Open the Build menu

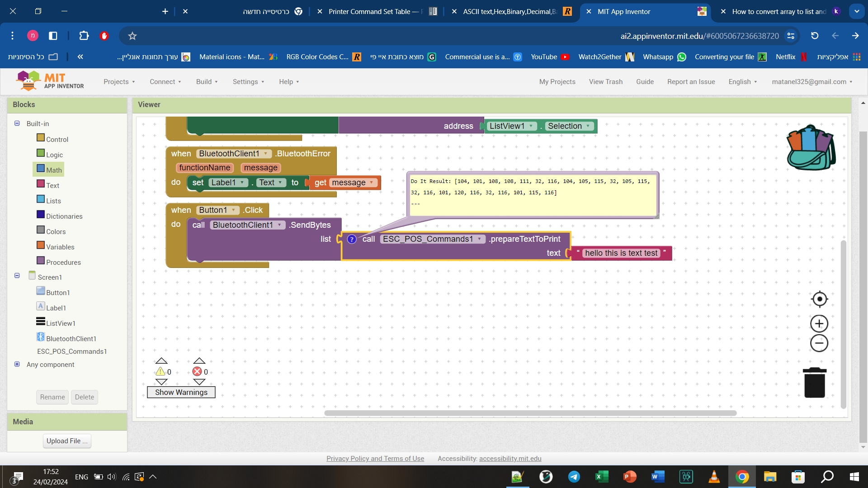[207, 82]
